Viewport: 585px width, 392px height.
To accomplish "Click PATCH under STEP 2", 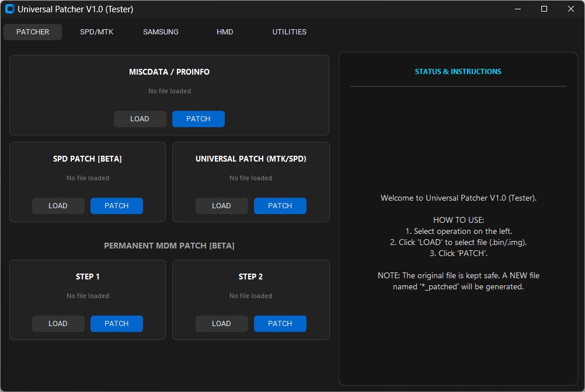I will [280, 323].
